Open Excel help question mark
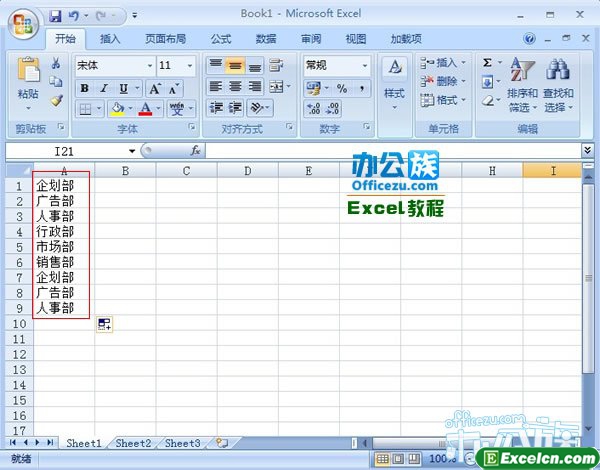This screenshot has width=600, height=470. tap(530, 39)
